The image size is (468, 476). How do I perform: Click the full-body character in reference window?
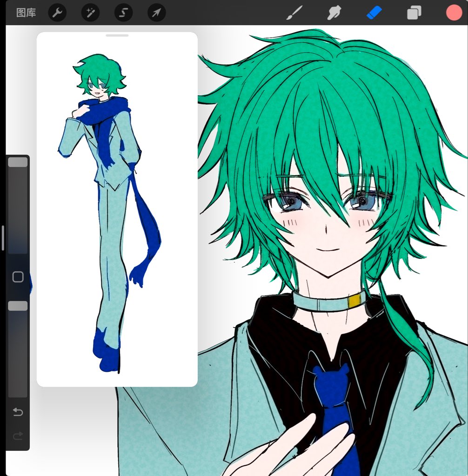coord(110,213)
